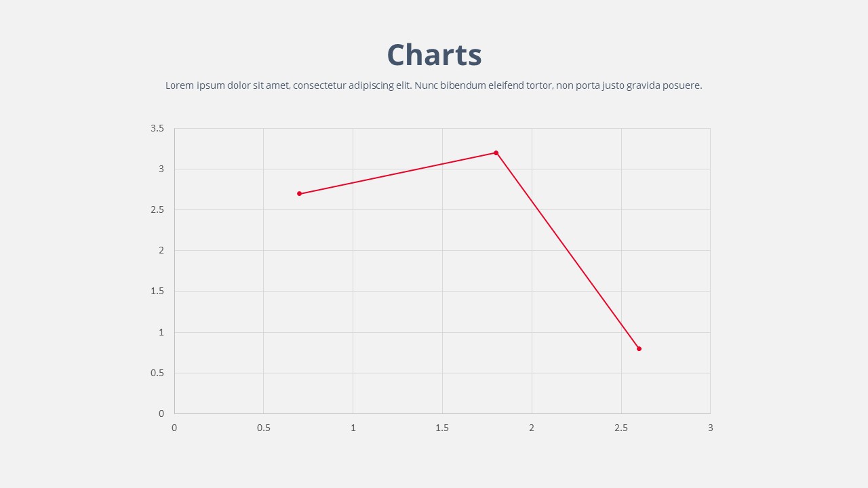Image resolution: width=868 pixels, height=488 pixels.
Task: Select the Lorem ipsum subtitle text
Action: 433,85
